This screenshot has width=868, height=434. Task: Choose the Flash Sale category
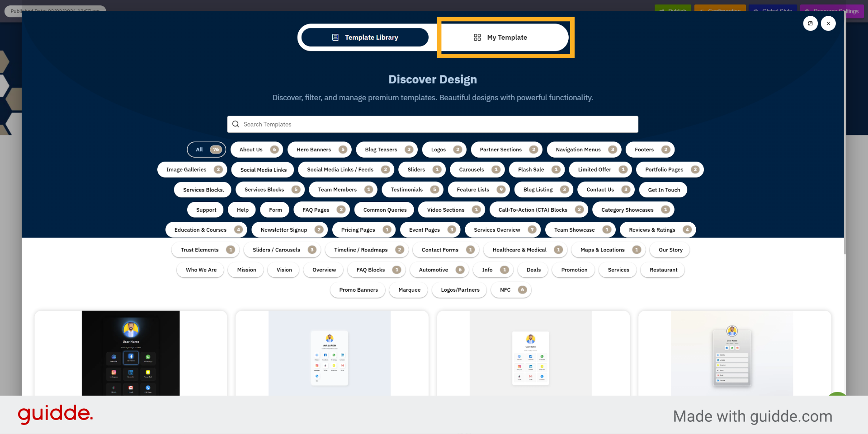click(537, 170)
